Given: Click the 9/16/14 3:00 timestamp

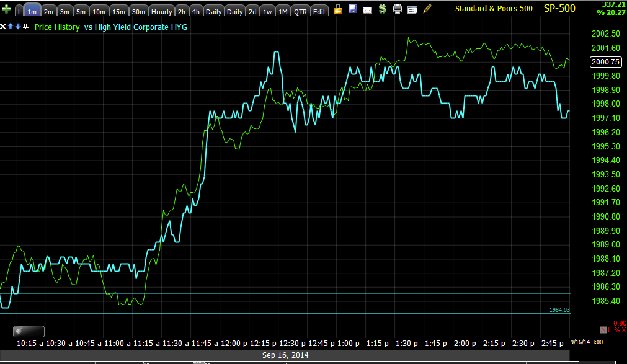Looking at the screenshot, I should (587, 342).
